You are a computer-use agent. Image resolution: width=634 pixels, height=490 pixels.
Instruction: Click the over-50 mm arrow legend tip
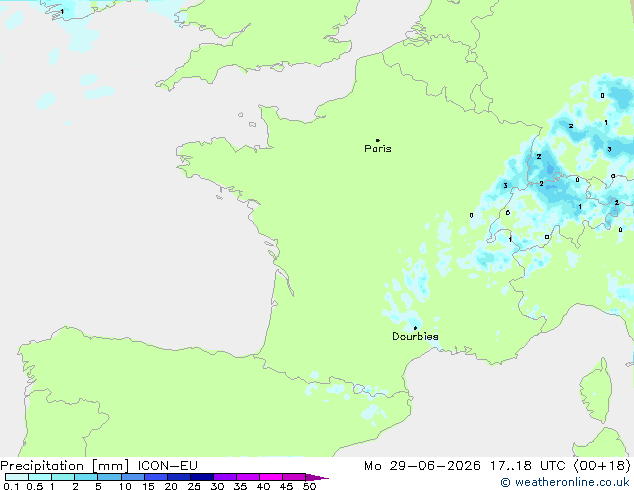pos(317,477)
